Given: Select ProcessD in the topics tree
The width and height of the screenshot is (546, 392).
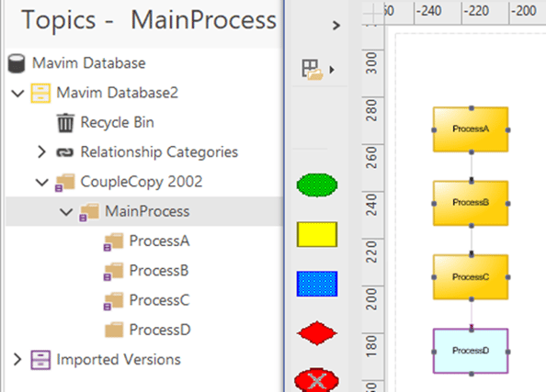Looking at the screenshot, I should 160,330.
